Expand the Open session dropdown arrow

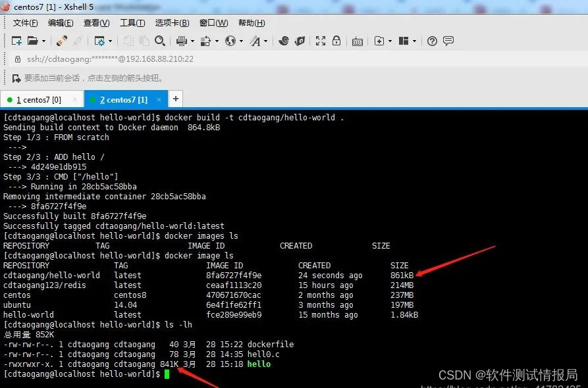(x=43, y=41)
